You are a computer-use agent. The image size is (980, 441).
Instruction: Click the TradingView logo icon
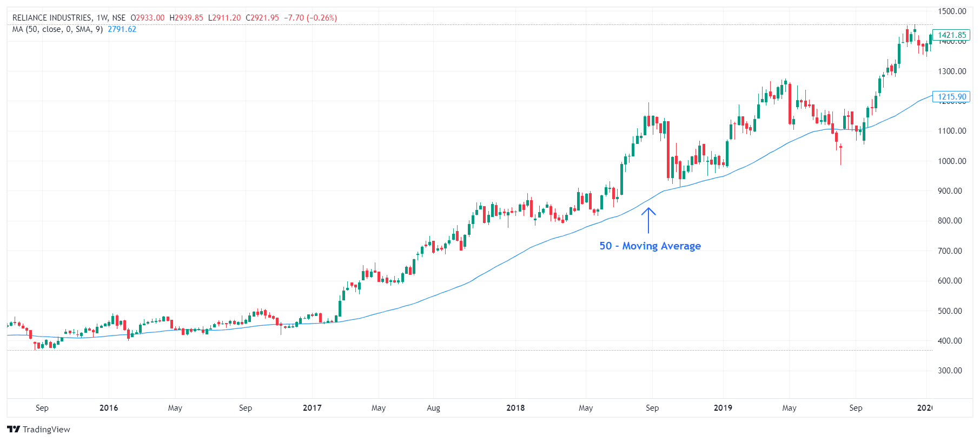(x=14, y=429)
